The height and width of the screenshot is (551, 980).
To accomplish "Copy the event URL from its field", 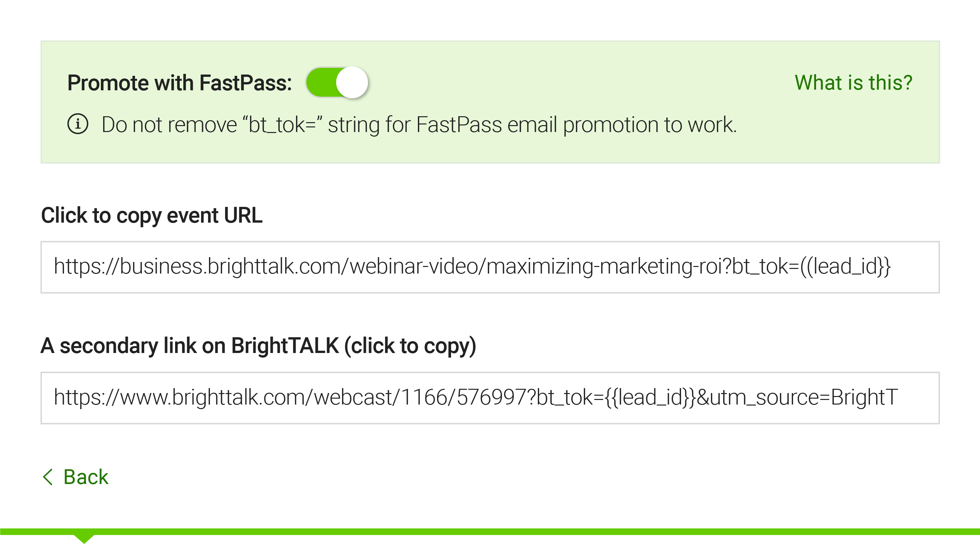I will pos(490,267).
